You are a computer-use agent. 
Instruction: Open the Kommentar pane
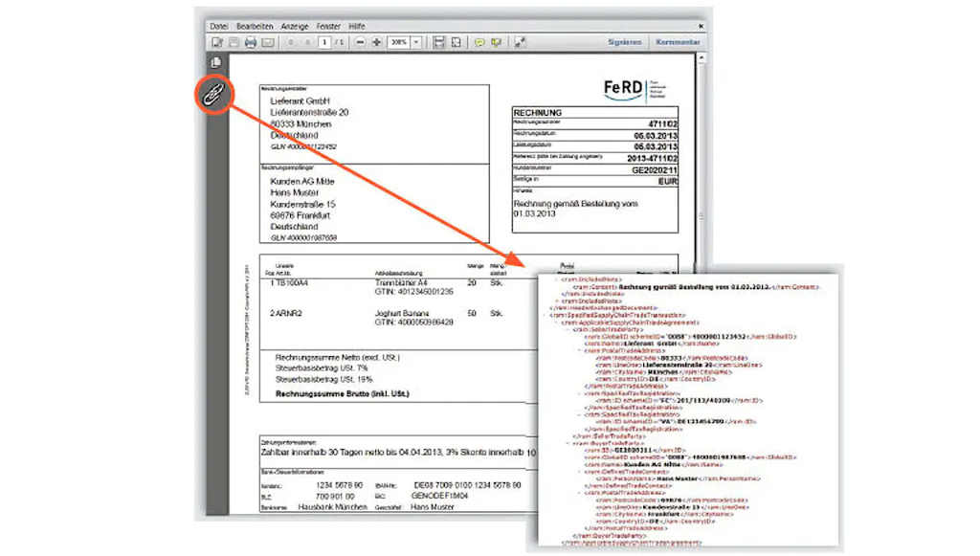[x=678, y=42]
